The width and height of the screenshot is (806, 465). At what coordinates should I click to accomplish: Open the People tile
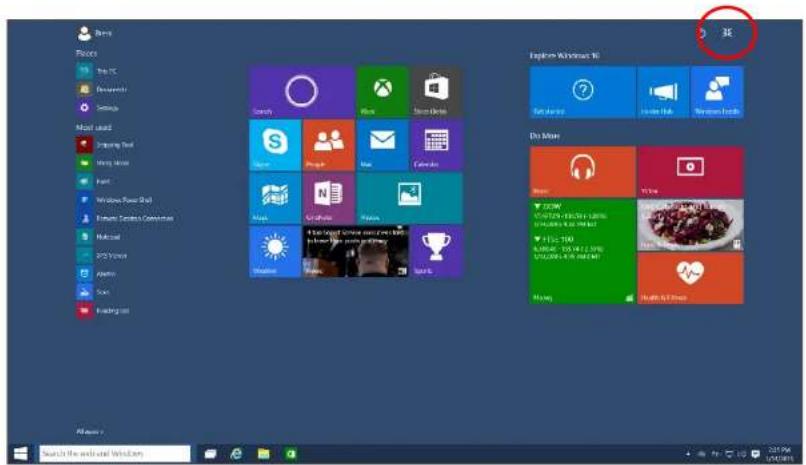coord(328,145)
